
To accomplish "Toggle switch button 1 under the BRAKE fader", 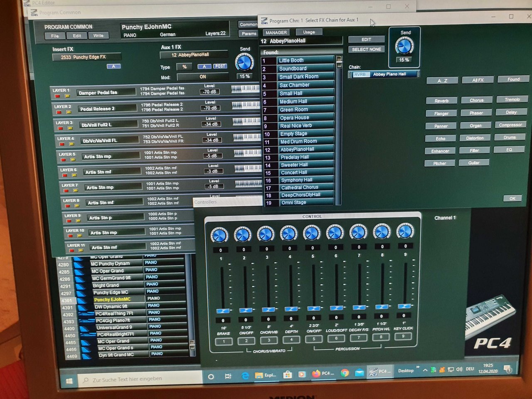I will (x=224, y=342).
